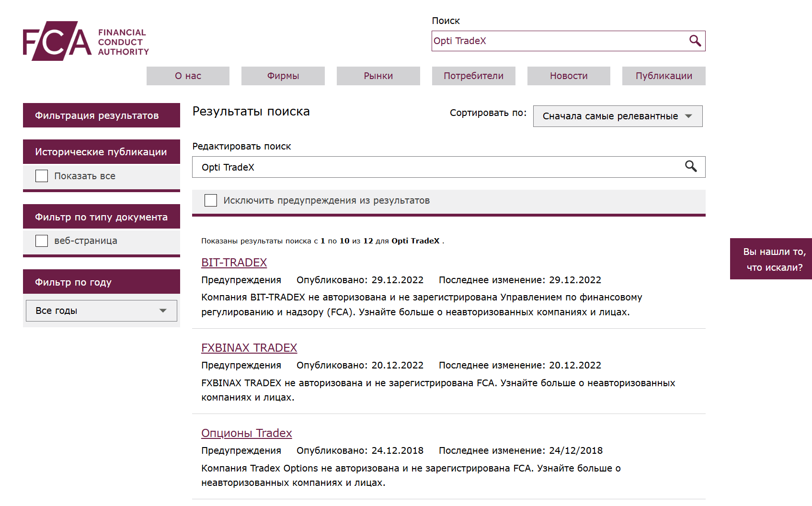Click the FCA logo
Screen dimensions: 812x506
[86, 41]
